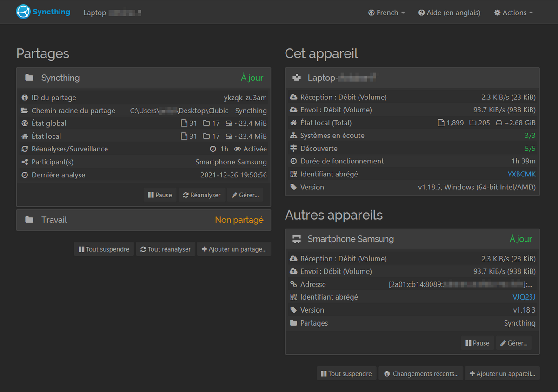Open Gérer... for Smartphone Samsung device

[514, 343]
